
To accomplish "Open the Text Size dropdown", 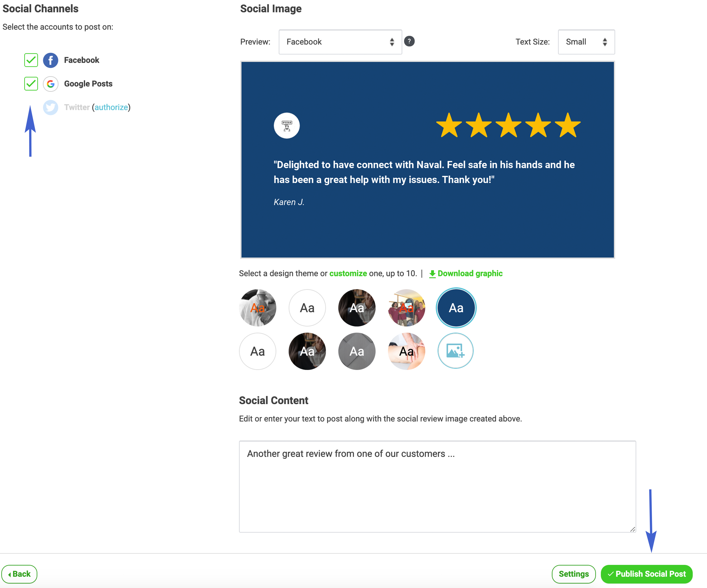I will point(586,42).
